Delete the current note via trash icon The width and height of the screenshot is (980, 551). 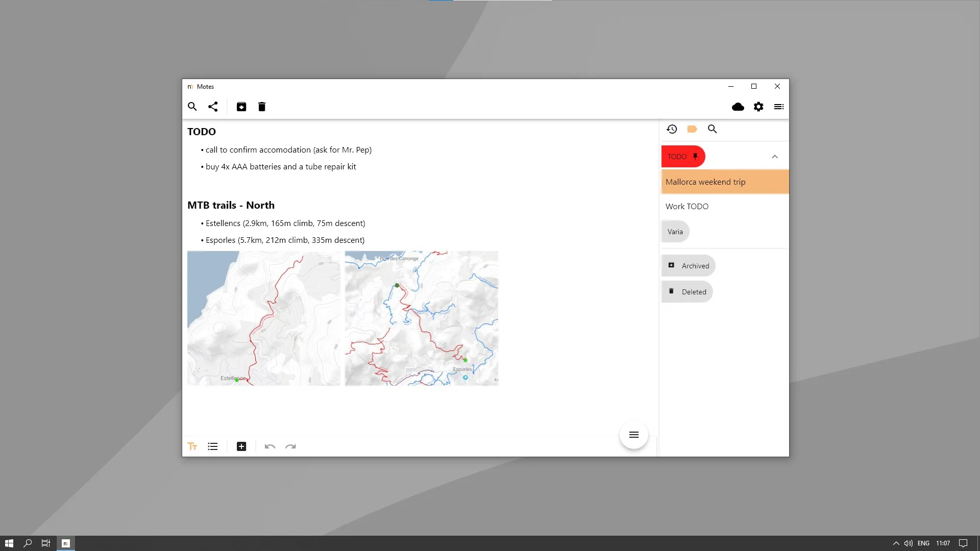262,107
